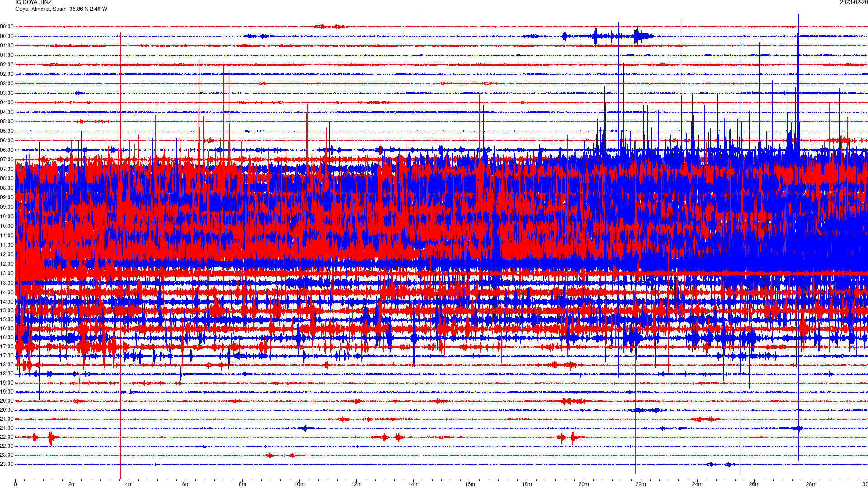Select the 18:00 trace time label
This screenshot has height=488, width=868.
[7, 365]
